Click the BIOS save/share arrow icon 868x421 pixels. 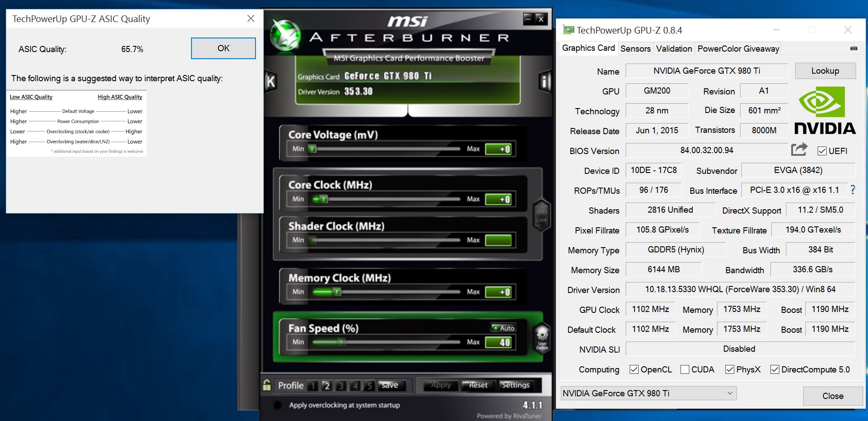coord(799,150)
